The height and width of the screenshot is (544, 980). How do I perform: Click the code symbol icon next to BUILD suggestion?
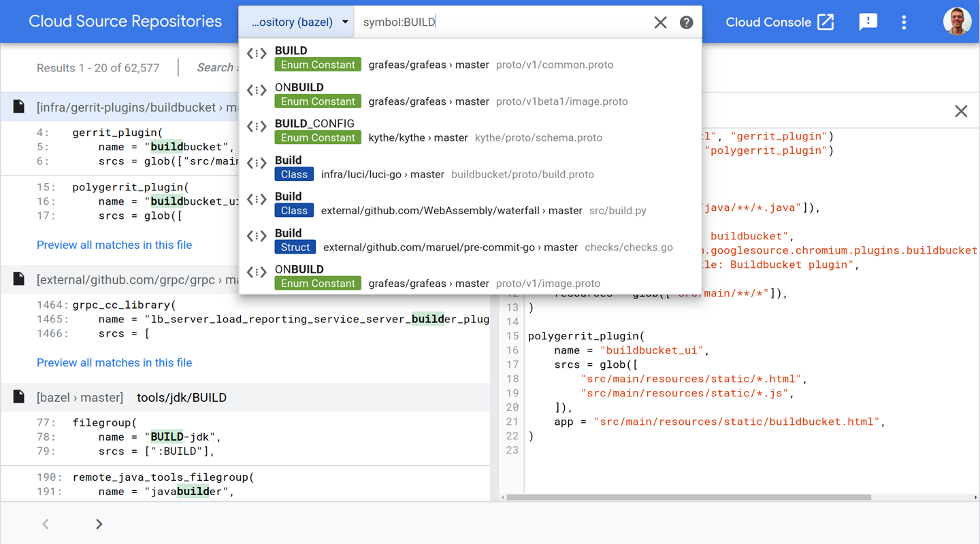[257, 52]
